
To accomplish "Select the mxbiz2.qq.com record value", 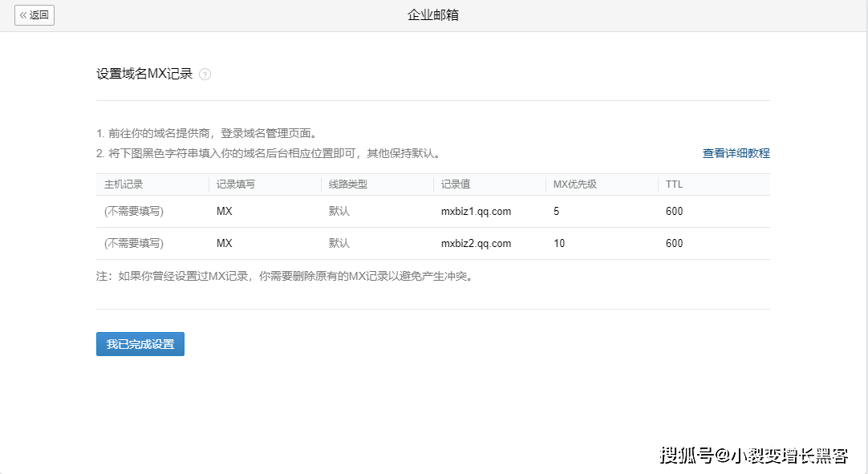I will point(476,244).
